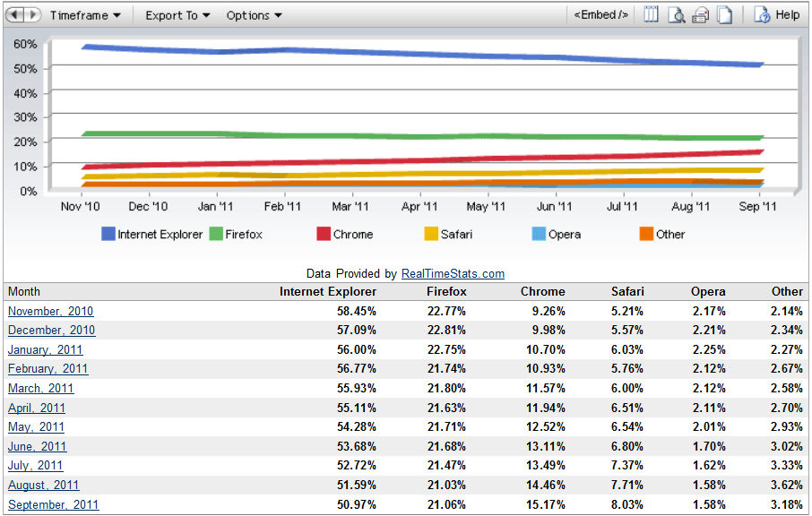Click the Embed code button
This screenshot has width=812, height=516.
(600, 15)
